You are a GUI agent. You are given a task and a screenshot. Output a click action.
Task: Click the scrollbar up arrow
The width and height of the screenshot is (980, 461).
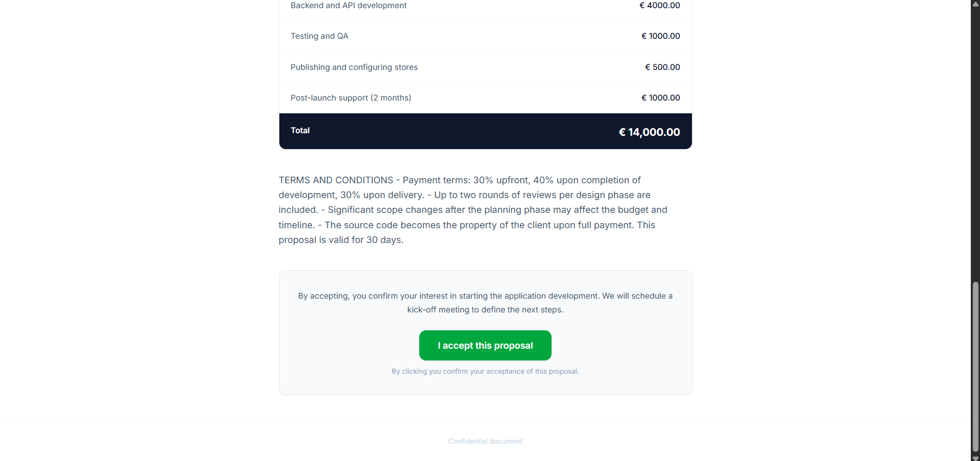[975, 4]
